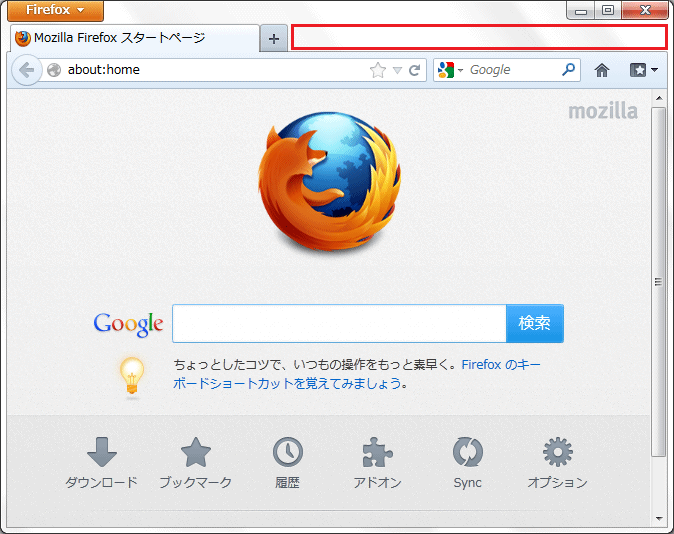
Task: Click the Google search box on the page
Action: point(339,324)
